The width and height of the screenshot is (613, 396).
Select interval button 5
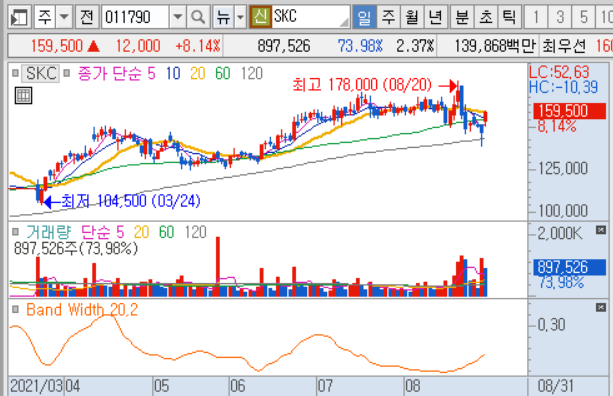tap(584, 17)
